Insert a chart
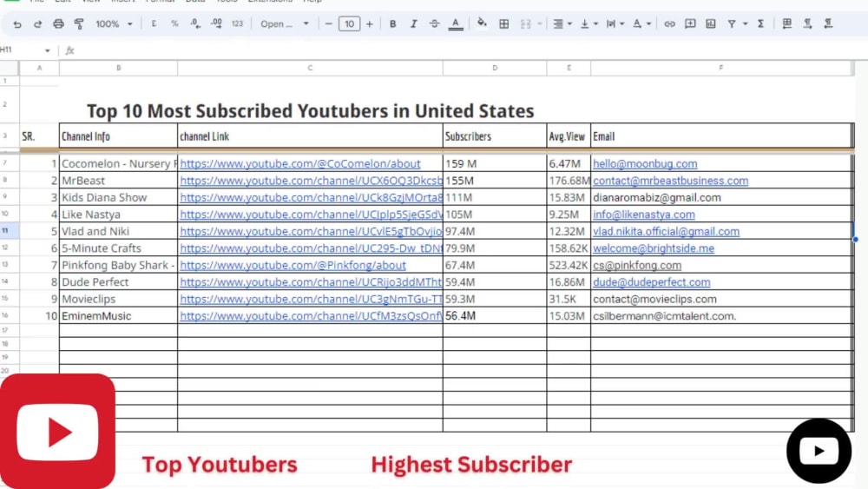This screenshot has width=868, height=489. [x=711, y=23]
